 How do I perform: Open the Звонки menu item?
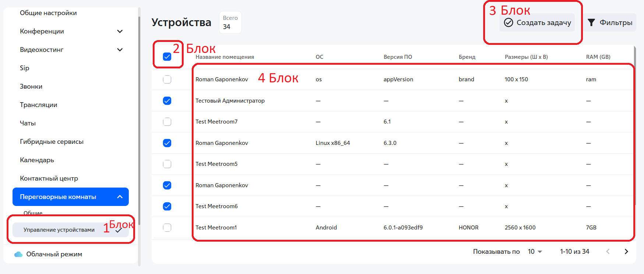click(x=31, y=86)
